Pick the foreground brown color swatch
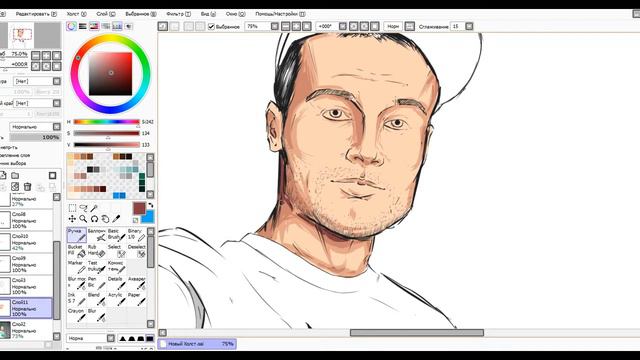The height and width of the screenshot is (360, 640). point(139,208)
